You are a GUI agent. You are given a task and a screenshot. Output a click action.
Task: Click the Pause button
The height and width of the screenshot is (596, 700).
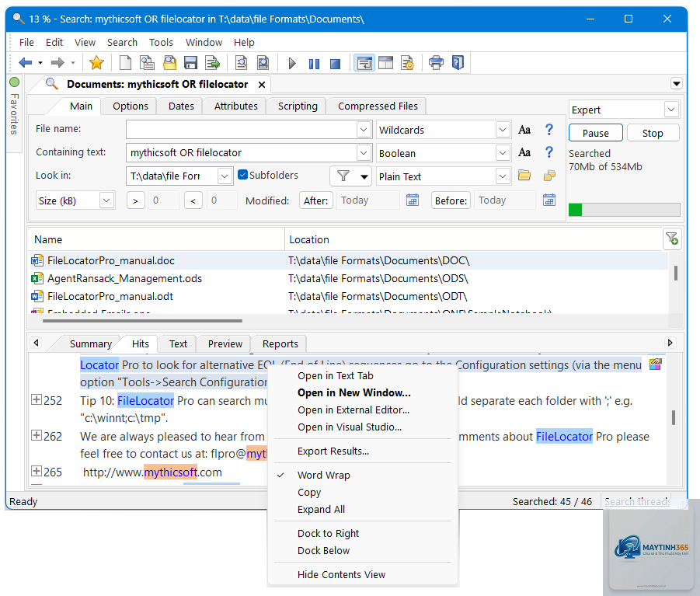595,133
